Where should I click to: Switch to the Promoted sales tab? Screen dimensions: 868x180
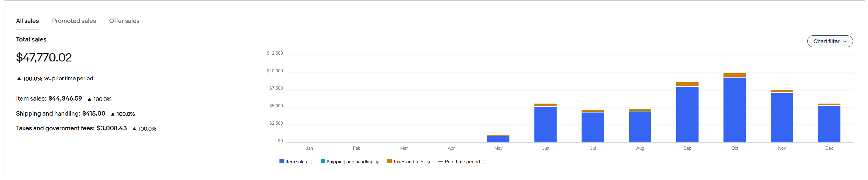click(74, 21)
